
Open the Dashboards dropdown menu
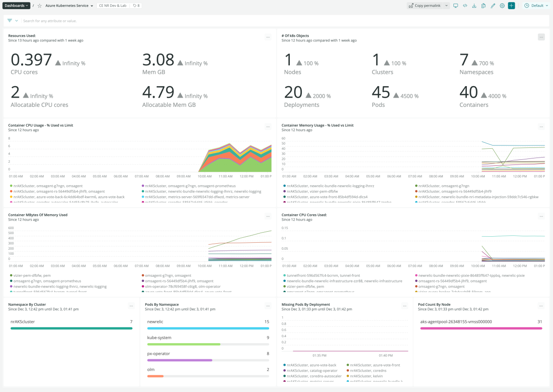[17, 6]
